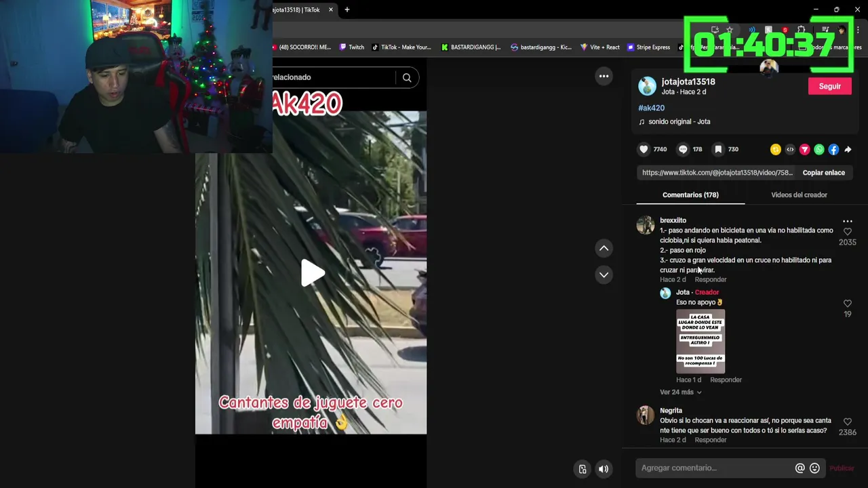Viewport: 868px width, 488px height.
Task: Go to previous video with up arrow
Action: [604, 248]
